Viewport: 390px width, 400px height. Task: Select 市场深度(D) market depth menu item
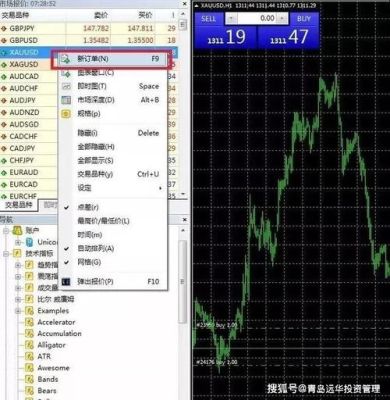click(x=113, y=100)
